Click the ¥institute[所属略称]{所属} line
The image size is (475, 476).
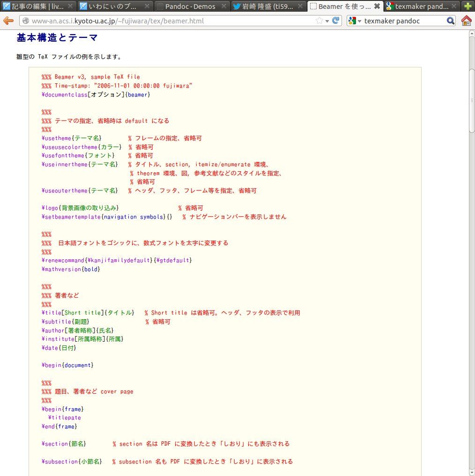click(82, 339)
